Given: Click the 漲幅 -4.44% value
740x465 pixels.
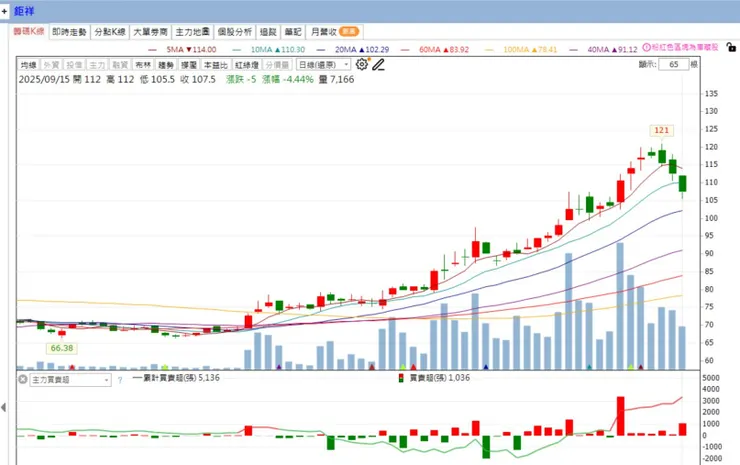Looking at the screenshot, I should [x=288, y=79].
